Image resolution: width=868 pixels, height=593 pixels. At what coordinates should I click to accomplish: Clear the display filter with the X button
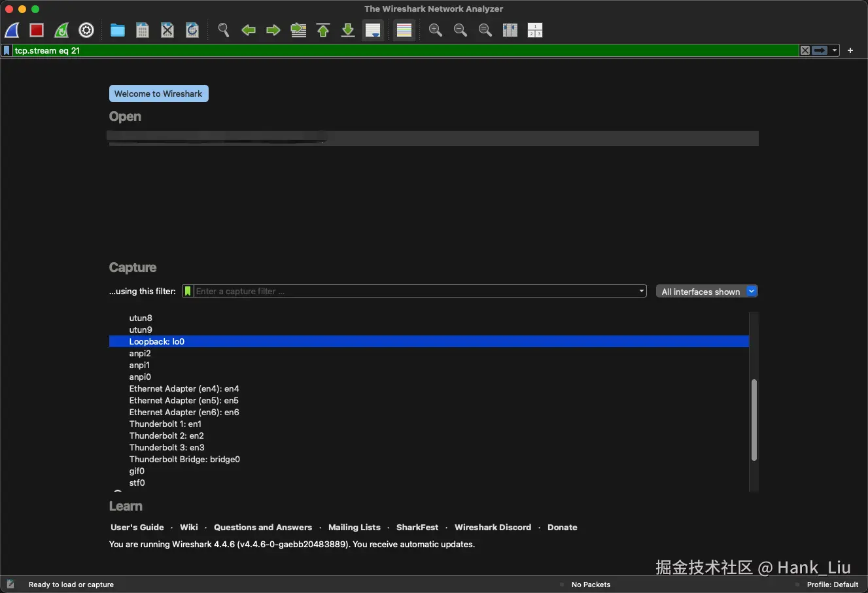click(x=805, y=50)
